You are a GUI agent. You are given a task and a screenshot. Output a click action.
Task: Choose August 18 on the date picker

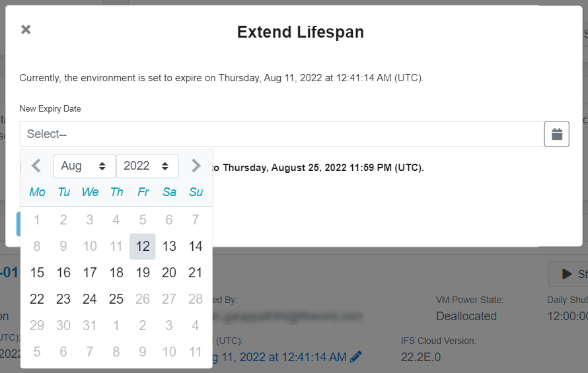tap(116, 273)
